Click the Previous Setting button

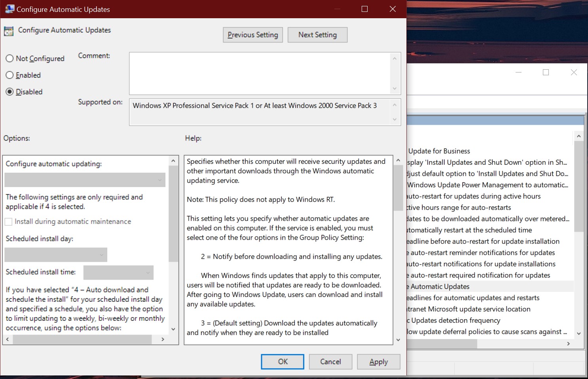point(253,35)
